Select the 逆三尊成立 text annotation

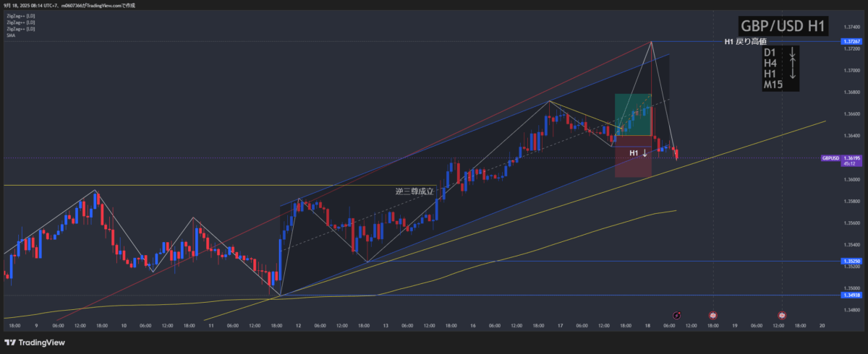414,191
